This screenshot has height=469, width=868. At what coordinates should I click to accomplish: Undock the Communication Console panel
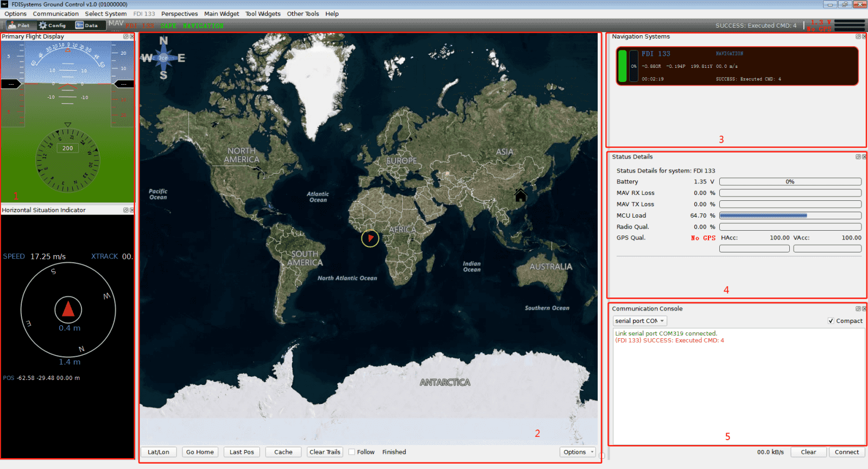[x=858, y=309]
